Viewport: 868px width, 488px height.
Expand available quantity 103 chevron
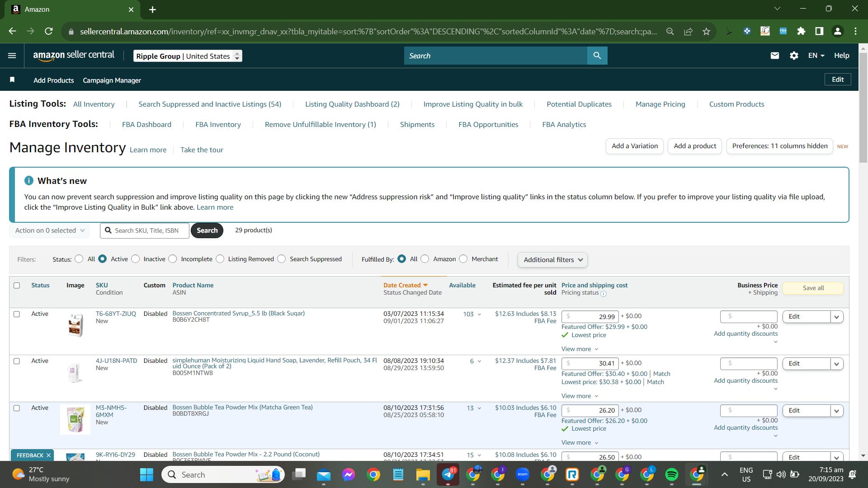click(x=479, y=314)
